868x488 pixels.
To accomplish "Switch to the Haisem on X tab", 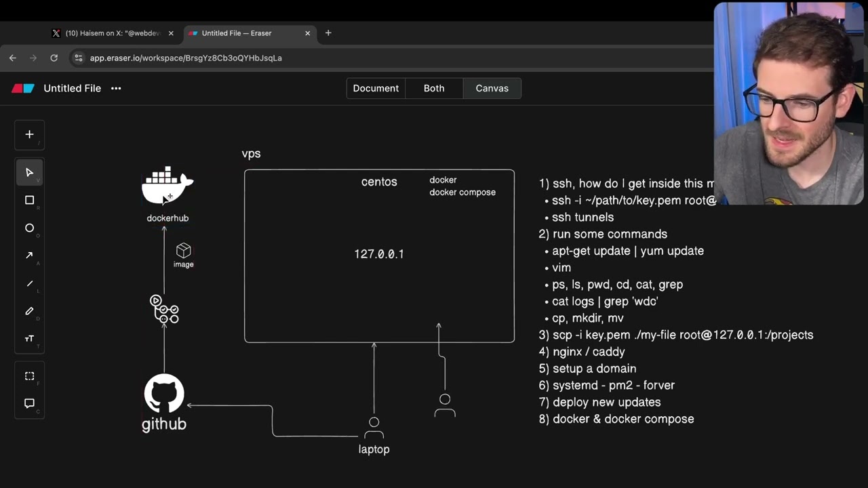I will (113, 33).
